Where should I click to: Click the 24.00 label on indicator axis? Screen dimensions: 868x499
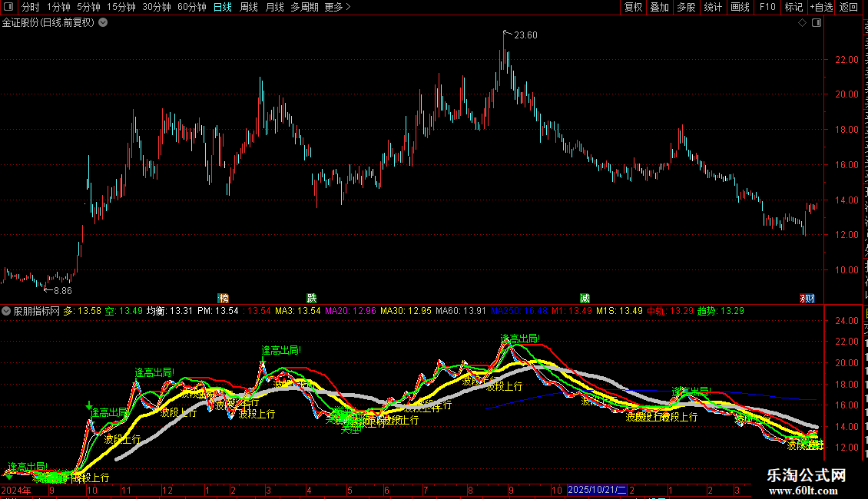point(847,321)
